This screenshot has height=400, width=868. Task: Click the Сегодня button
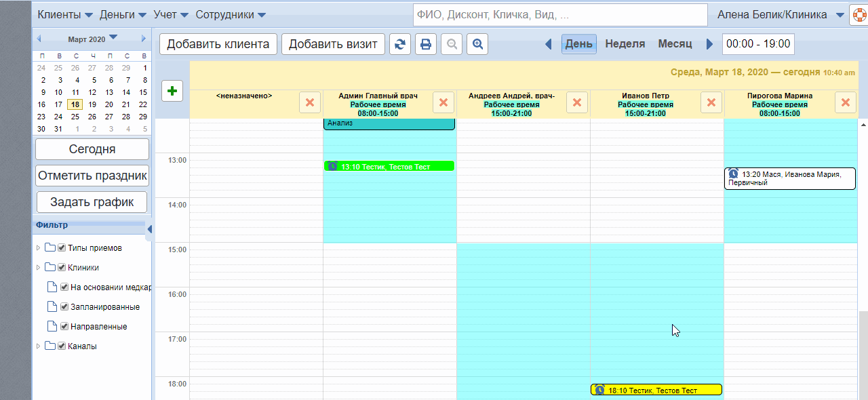pyautogui.click(x=92, y=149)
